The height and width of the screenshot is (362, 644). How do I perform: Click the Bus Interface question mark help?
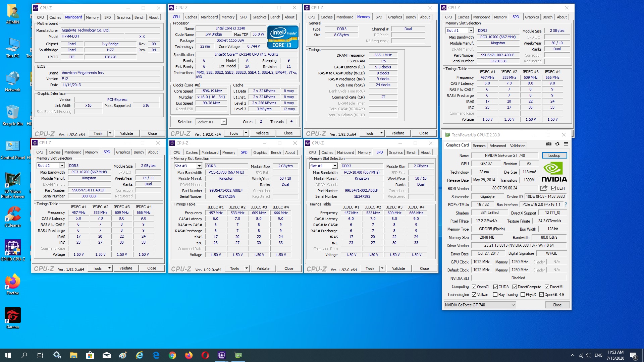[566, 204]
